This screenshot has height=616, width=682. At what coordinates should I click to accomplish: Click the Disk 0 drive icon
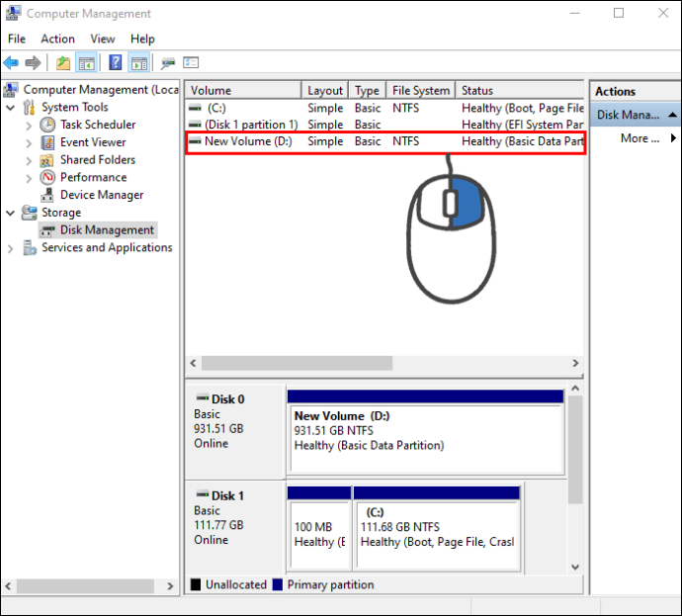pos(203,397)
